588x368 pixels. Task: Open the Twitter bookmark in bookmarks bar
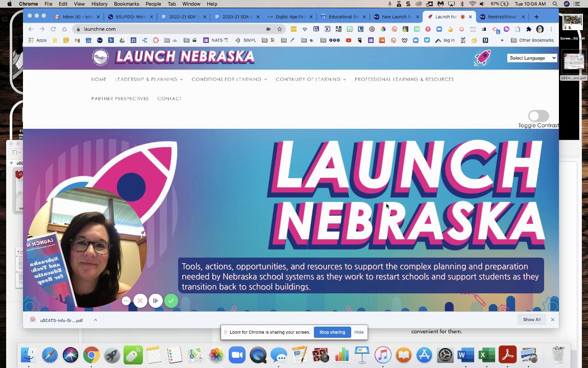point(427,40)
